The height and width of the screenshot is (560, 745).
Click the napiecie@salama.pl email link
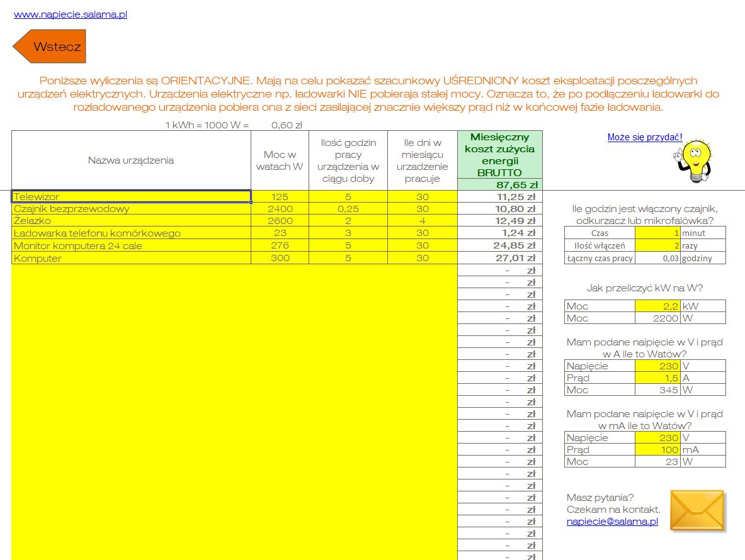(612, 522)
